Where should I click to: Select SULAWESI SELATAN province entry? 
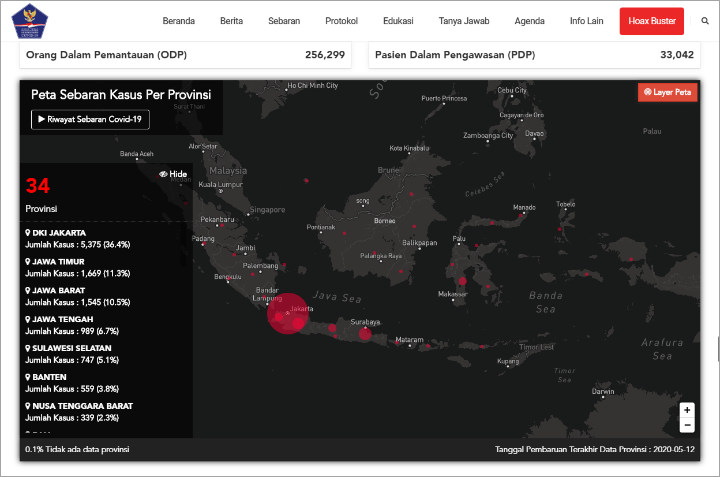(72, 354)
